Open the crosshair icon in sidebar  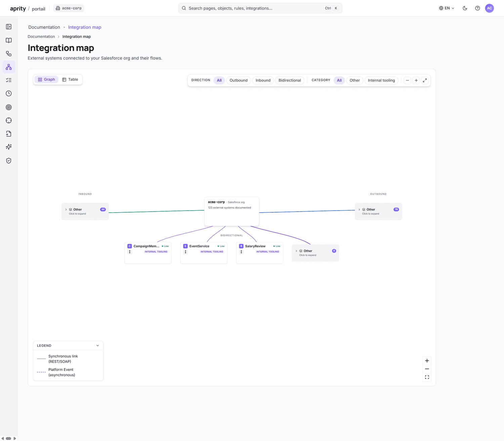click(9, 121)
